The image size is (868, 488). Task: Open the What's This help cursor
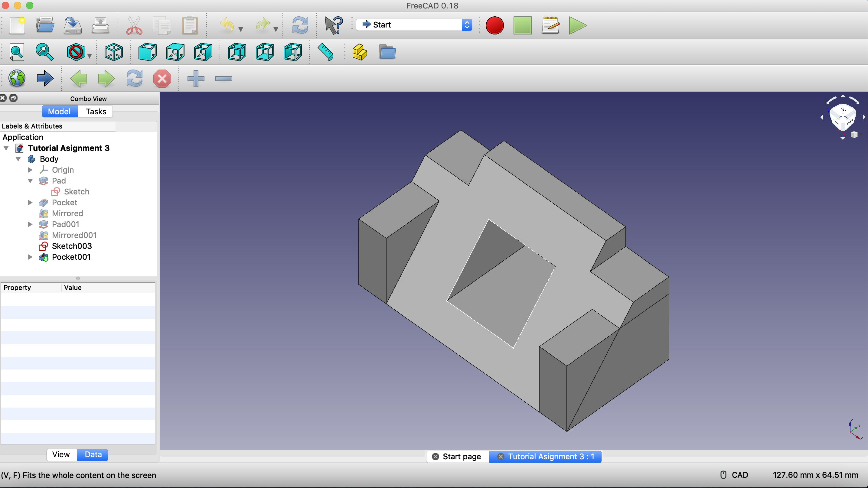(333, 26)
